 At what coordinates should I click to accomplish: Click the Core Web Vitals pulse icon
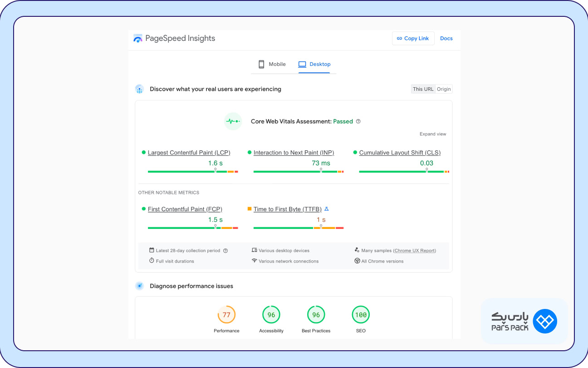click(x=233, y=121)
